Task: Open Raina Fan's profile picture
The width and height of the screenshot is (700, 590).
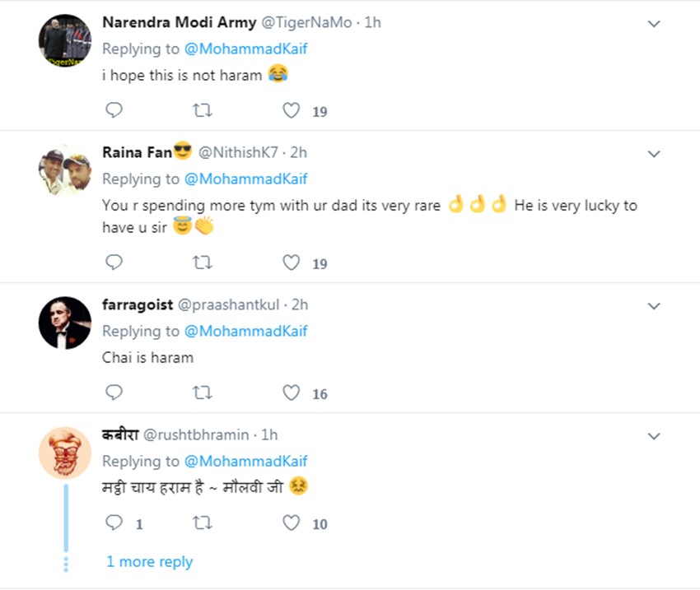Action: tap(64, 170)
